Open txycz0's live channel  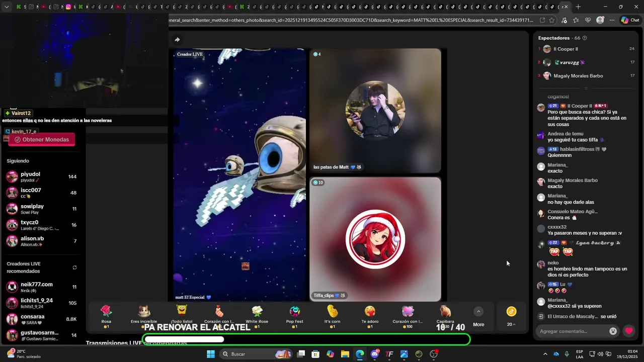(42, 225)
